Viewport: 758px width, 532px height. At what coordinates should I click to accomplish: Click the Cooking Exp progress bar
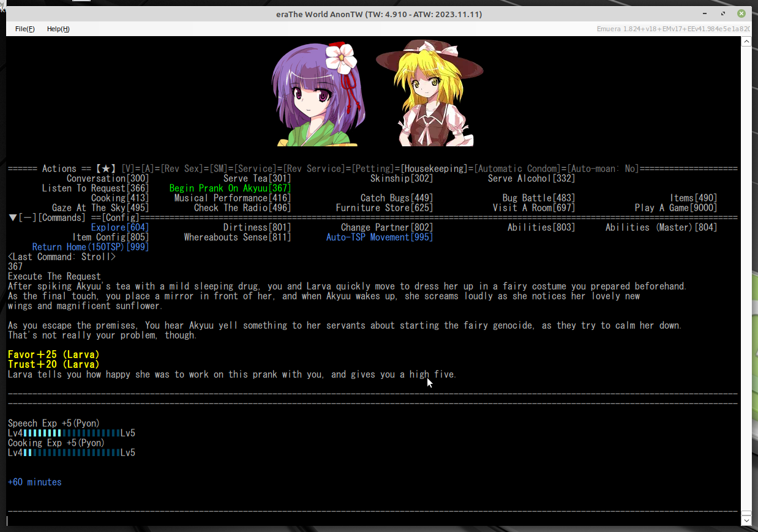click(72, 453)
